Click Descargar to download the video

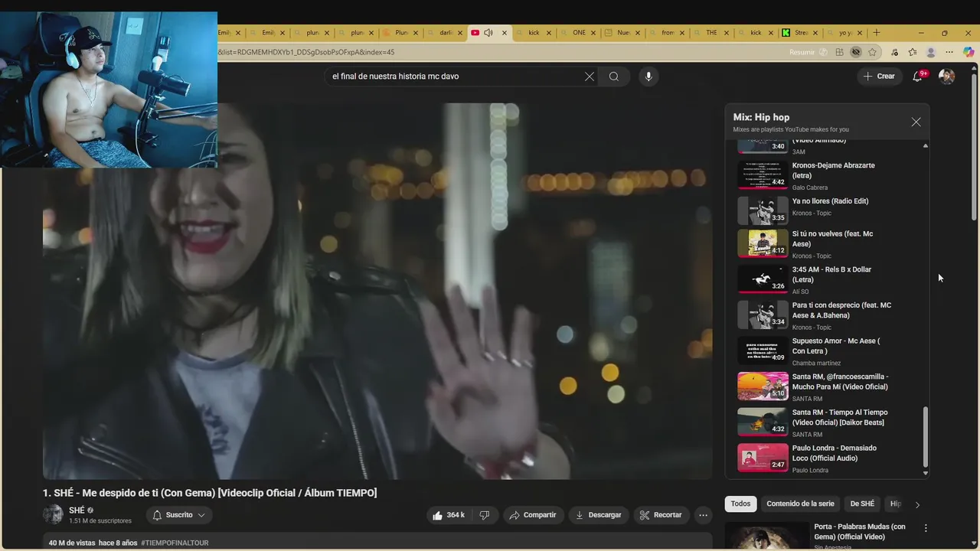(x=599, y=515)
